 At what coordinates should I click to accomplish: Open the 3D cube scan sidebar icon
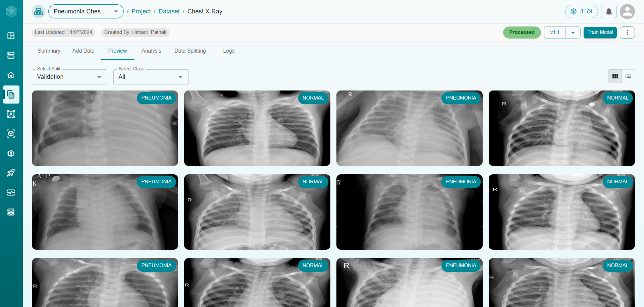point(11,134)
